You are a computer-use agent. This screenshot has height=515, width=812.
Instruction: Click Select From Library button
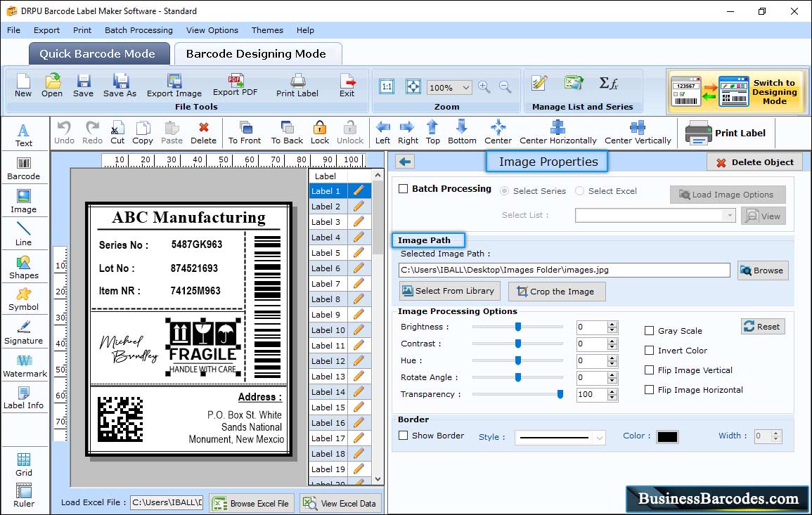449,291
